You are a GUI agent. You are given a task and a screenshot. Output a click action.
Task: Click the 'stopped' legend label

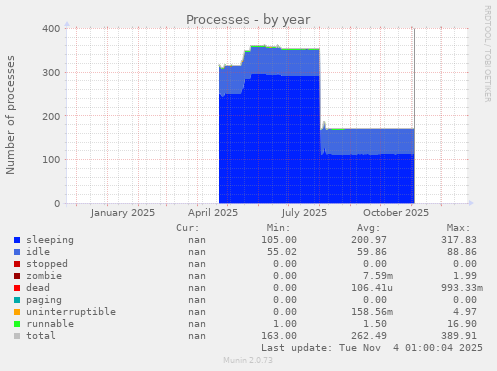pyautogui.click(x=47, y=264)
